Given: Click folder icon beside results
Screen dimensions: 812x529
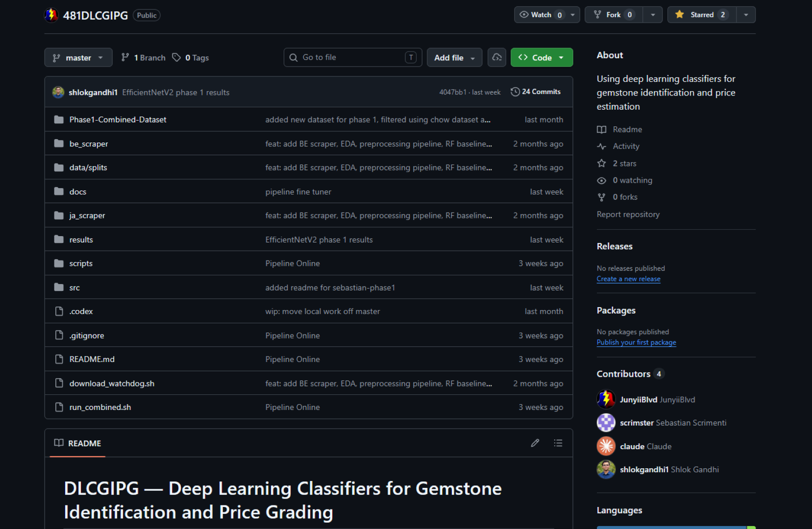Looking at the screenshot, I should click(59, 240).
